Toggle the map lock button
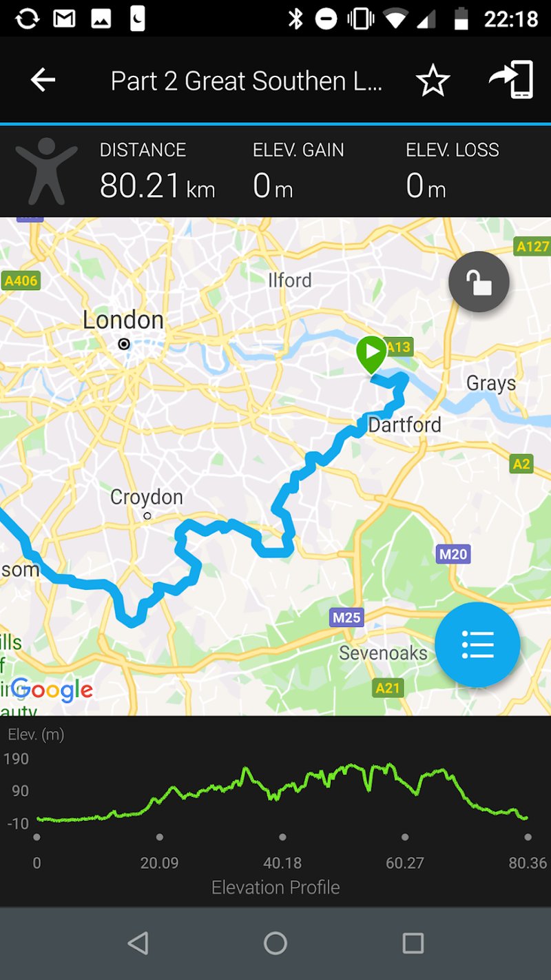 point(479,281)
